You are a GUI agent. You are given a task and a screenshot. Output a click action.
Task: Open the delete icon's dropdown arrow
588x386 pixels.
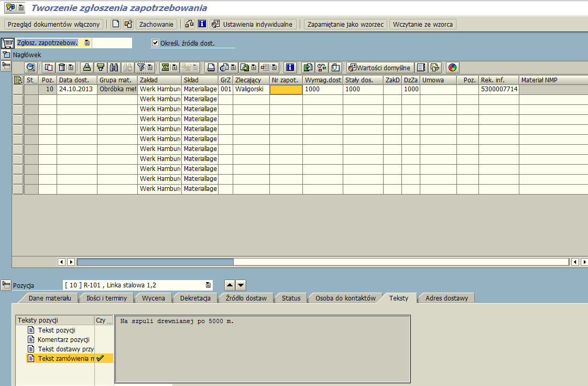(71, 68)
